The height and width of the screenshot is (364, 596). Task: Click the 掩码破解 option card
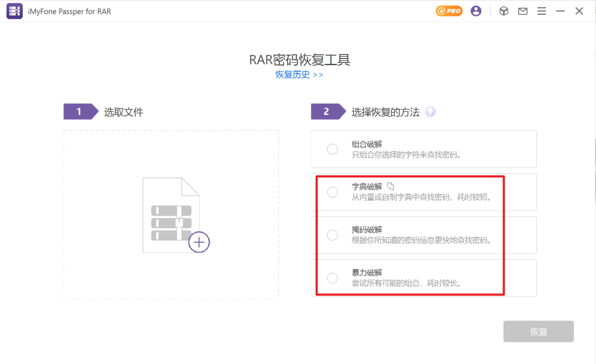(424, 235)
